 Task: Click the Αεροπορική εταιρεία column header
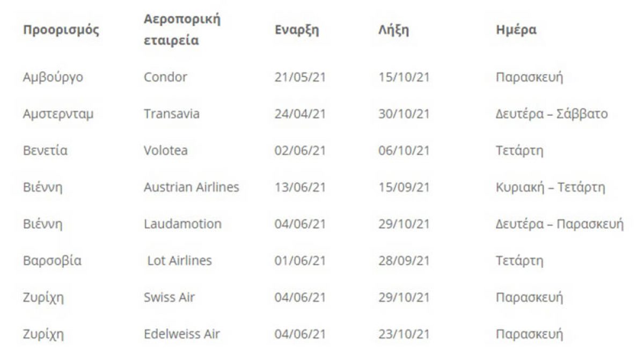(x=182, y=29)
